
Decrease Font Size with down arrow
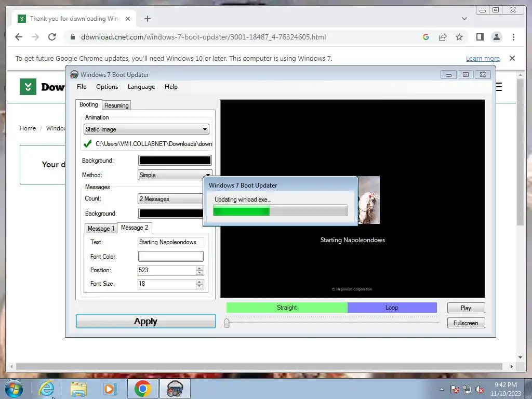tap(199, 286)
